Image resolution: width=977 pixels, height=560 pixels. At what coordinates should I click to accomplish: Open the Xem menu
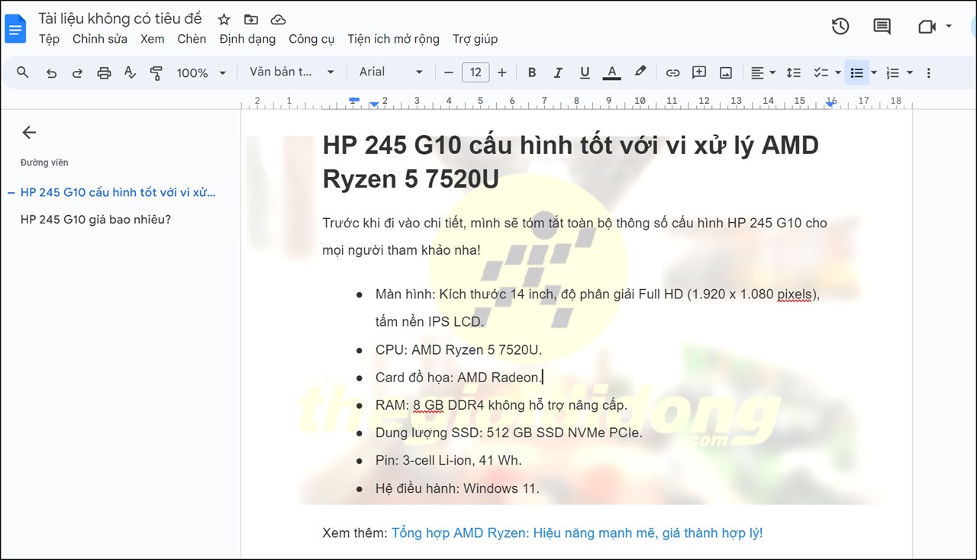point(152,39)
